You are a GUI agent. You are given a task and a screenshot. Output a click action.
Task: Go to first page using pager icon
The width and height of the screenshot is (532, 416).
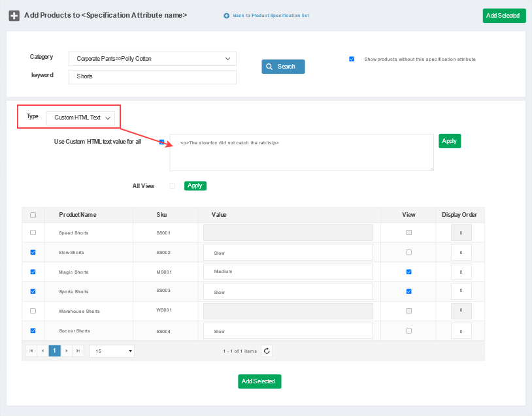(x=31, y=351)
